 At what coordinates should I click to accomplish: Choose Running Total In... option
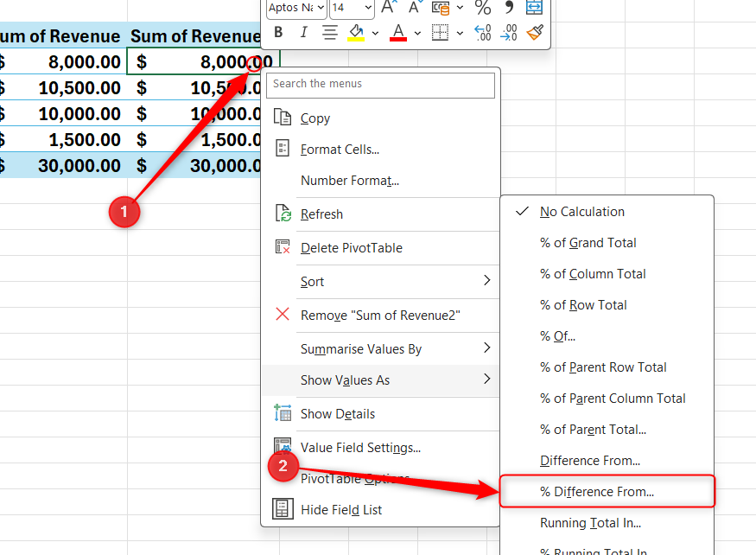(607, 523)
